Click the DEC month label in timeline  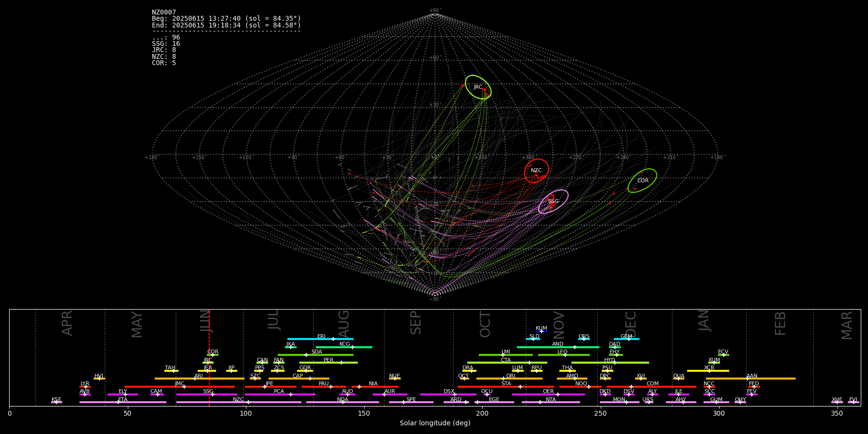click(x=631, y=324)
